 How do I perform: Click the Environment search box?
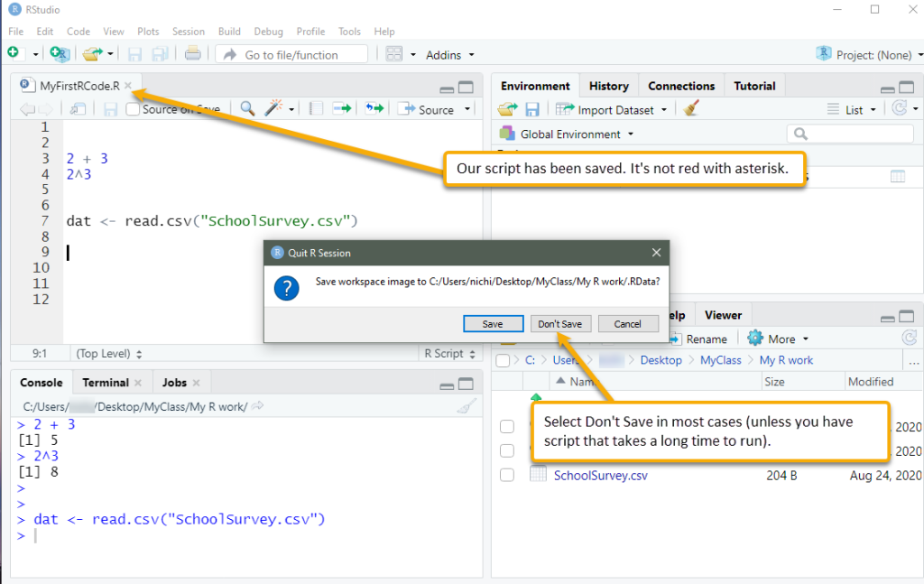850,134
